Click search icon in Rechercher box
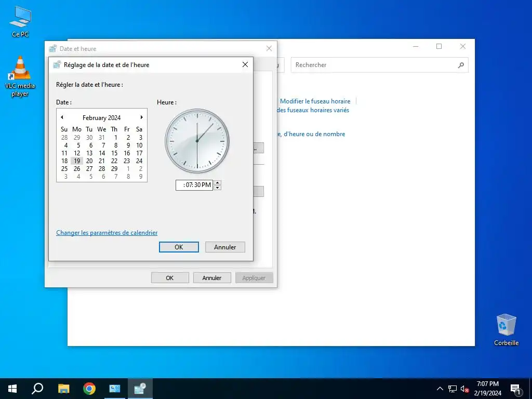 [461, 65]
